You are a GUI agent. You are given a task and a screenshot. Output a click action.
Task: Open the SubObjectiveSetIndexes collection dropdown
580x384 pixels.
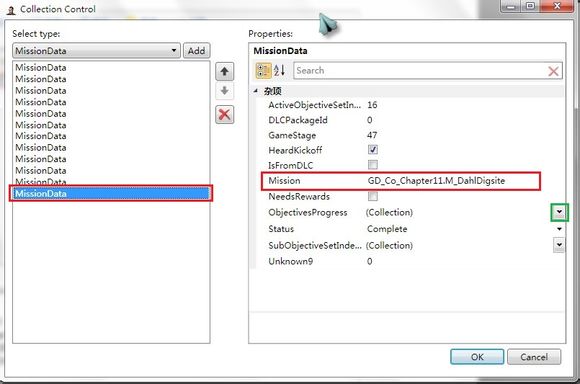click(x=559, y=245)
